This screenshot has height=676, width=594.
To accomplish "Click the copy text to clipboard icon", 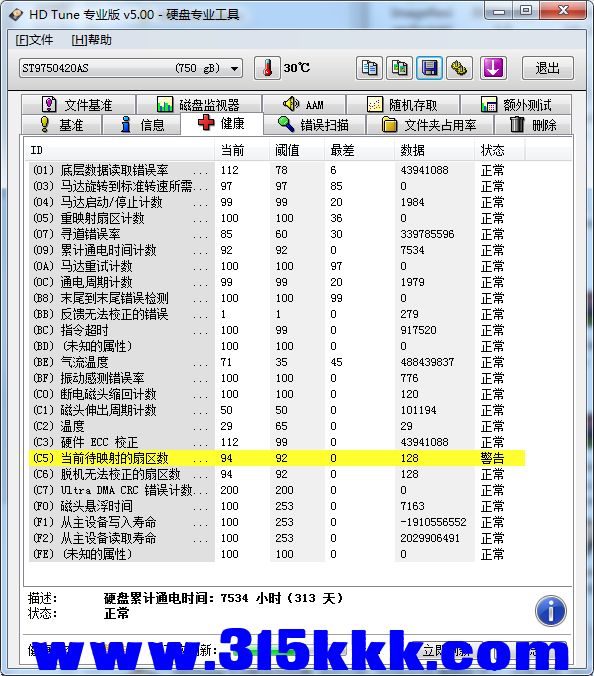I will (x=369, y=68).
